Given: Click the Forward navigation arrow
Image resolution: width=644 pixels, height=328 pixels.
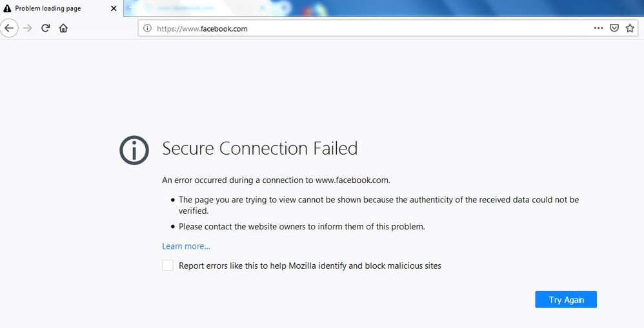Looking at the screenshot, I should [28, 28].
